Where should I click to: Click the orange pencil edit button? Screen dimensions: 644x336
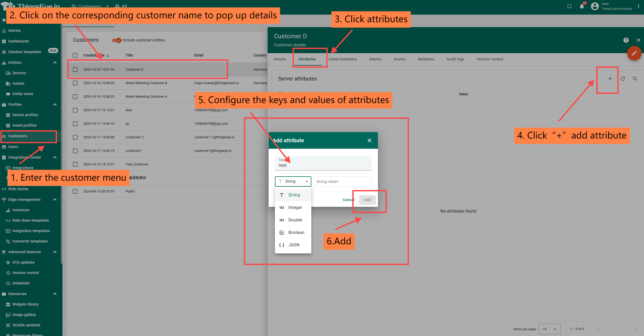(634, 53)
